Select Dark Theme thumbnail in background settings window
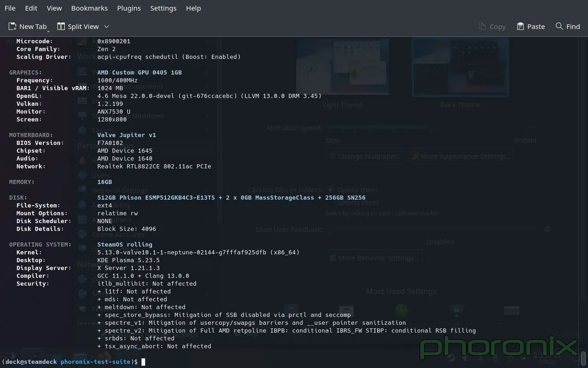 click(460, 67)
